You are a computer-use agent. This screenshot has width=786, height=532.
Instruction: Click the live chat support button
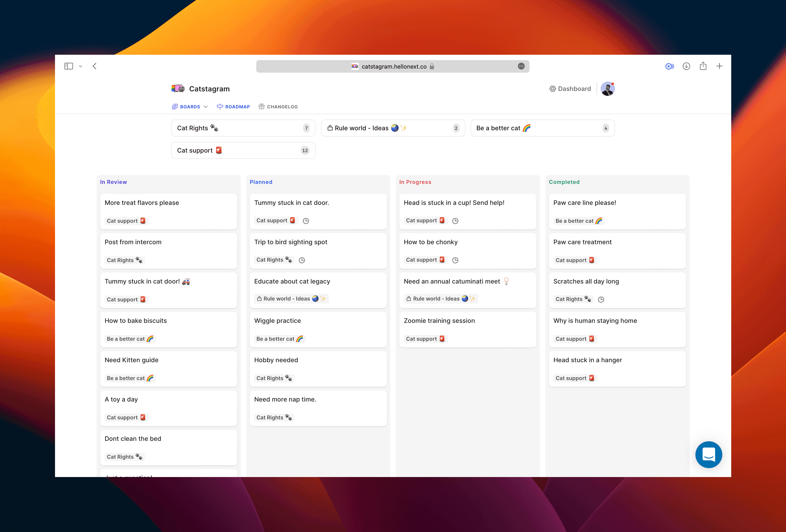(x=708, y=454)
